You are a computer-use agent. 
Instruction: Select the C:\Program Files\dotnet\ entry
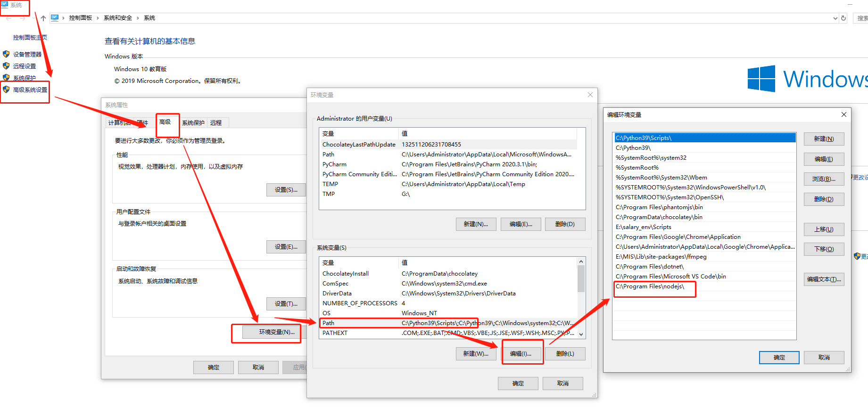[x=704, y=267]
